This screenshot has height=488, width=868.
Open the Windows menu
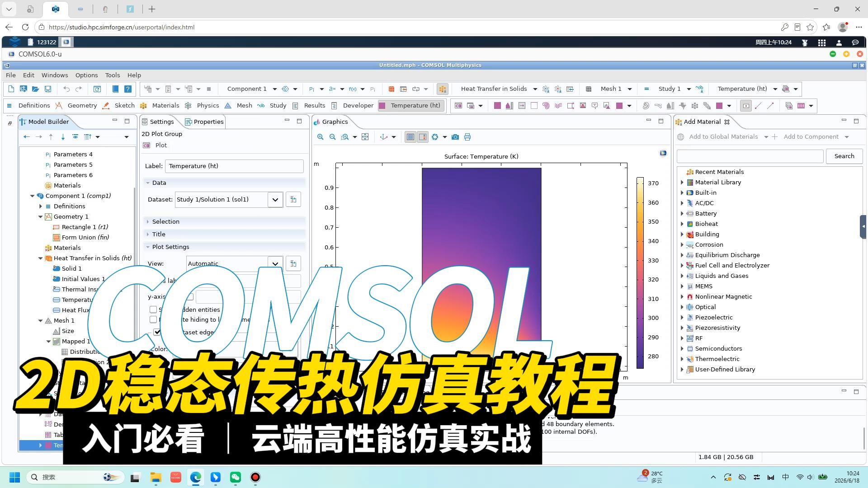tap(55, 75)
